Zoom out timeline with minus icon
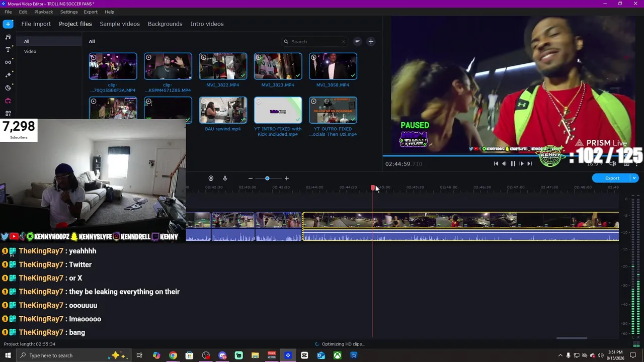 pos(251,178)
